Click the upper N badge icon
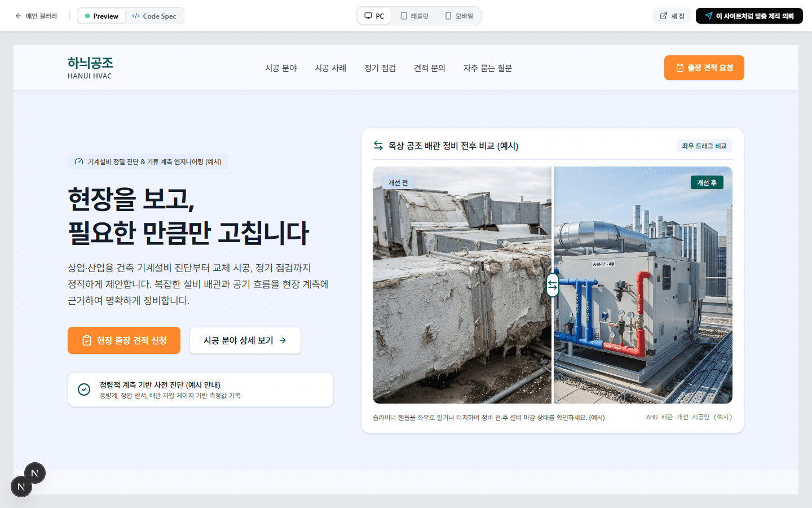Screen dimensions: 812x508 pos(35,473)
